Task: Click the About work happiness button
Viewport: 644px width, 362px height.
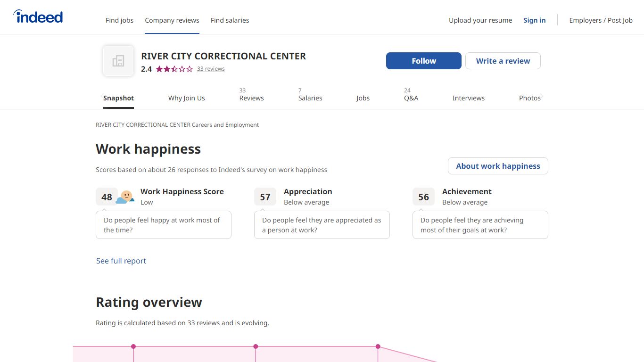Action: coord(498,166)
